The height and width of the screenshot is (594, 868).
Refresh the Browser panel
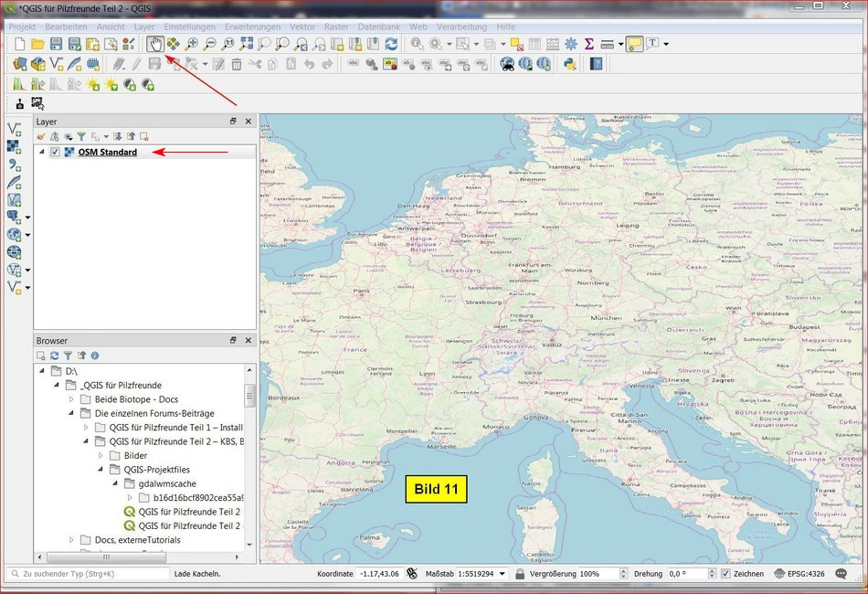54,355
